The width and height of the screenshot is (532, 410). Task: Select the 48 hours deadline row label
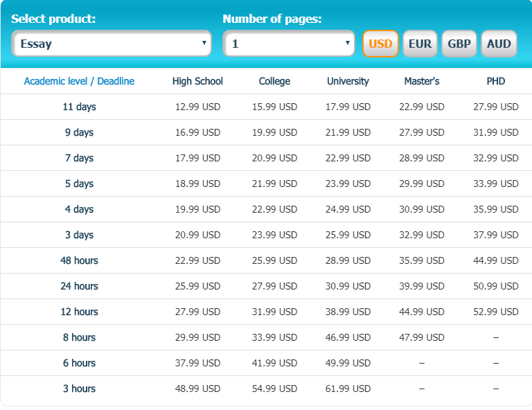point(79,260)
